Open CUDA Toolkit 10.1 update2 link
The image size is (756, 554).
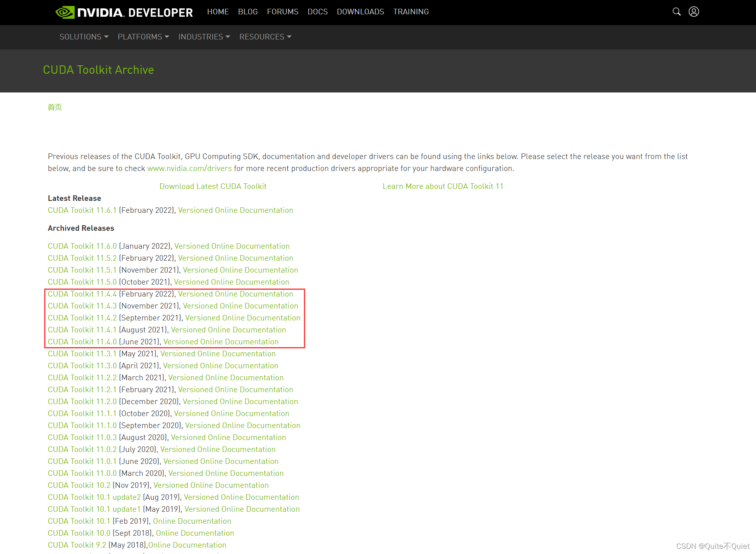[94, 497]
